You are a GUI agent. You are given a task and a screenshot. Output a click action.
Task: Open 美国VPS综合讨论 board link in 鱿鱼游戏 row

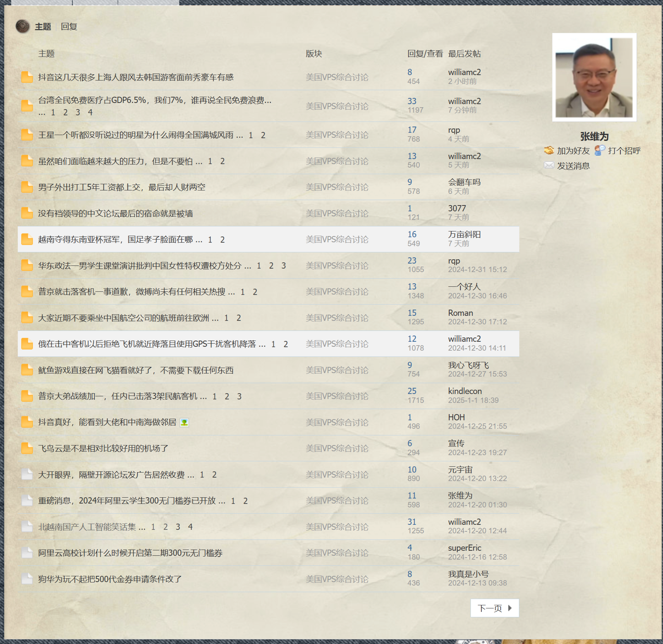pos(337,370)
